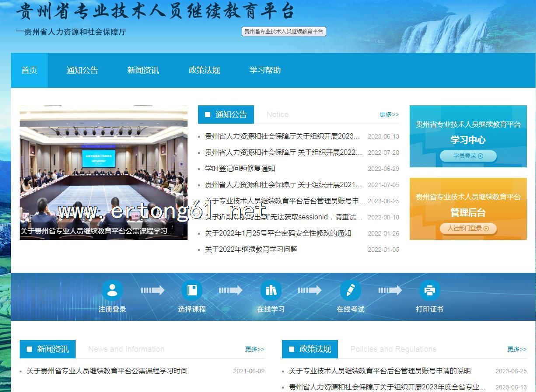Click the 在线学习 books icon
The height and width of the screenshot is (392, 536).
(x=271, y=290)
